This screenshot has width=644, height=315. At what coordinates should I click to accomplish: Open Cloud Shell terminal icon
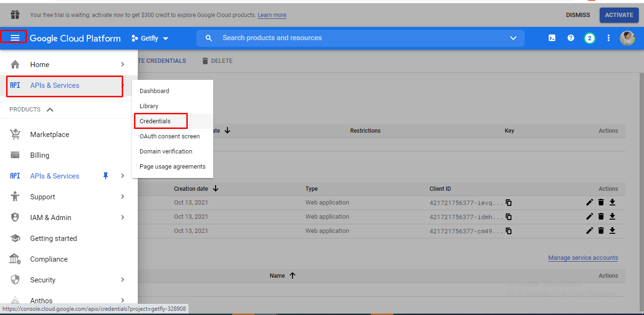coord(552,38)
